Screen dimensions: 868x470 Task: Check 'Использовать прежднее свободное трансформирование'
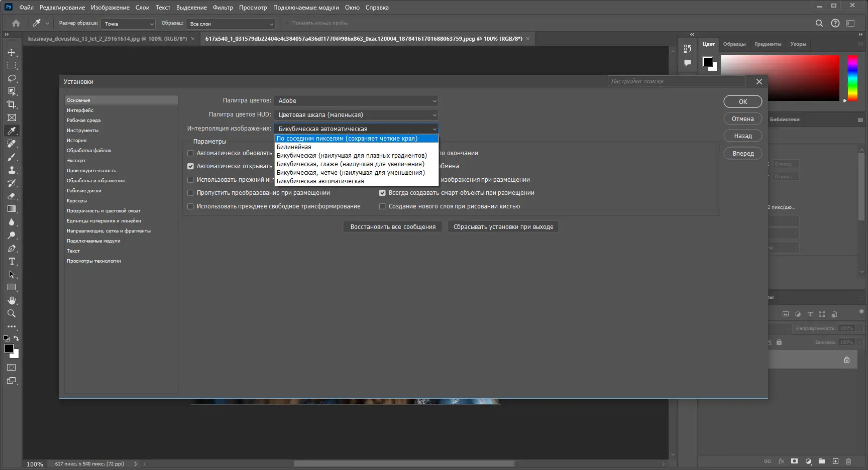[x=190, y=206]
